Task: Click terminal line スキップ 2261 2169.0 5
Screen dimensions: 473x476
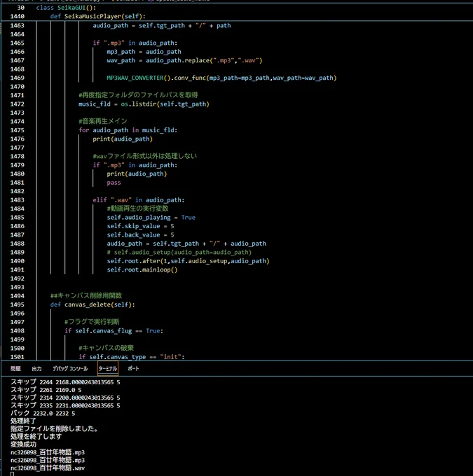Action: pyautogui.click(x=46, y=390)
